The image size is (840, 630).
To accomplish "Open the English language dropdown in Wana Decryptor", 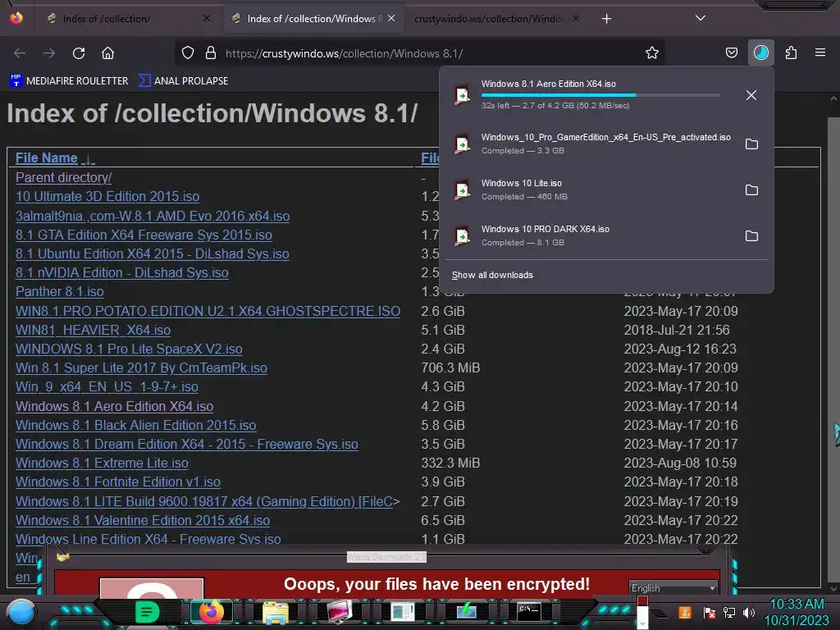I will pyautogui.click(x=673, y=587).
